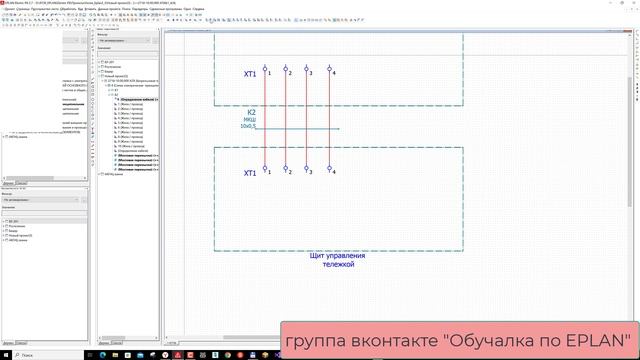Select the K1 item in the cable tree
Image resolution: width=640 pixels, height=360 pixels.
pos(116,90)
